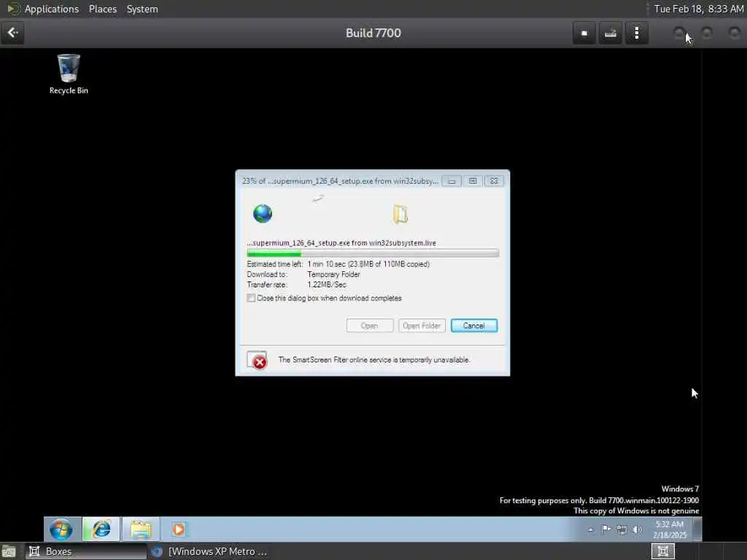Click the green download progress bar

point(373,253)
